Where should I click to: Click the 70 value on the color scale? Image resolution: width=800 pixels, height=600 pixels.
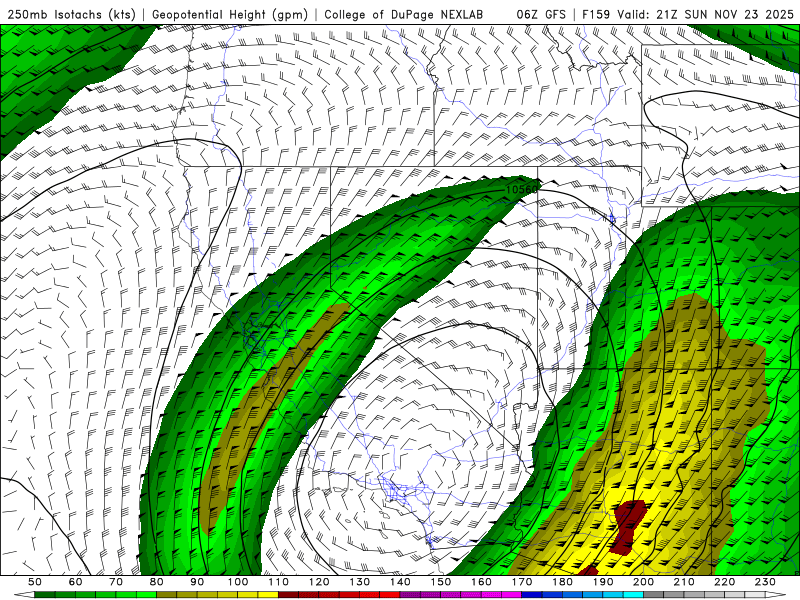tap(116, 582)
